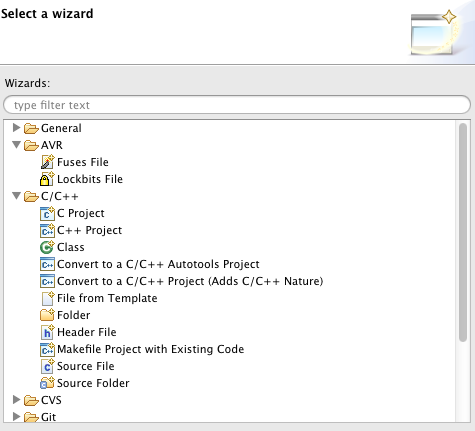Select Makefile Project with Existing Code

click(x=150, y=349)
